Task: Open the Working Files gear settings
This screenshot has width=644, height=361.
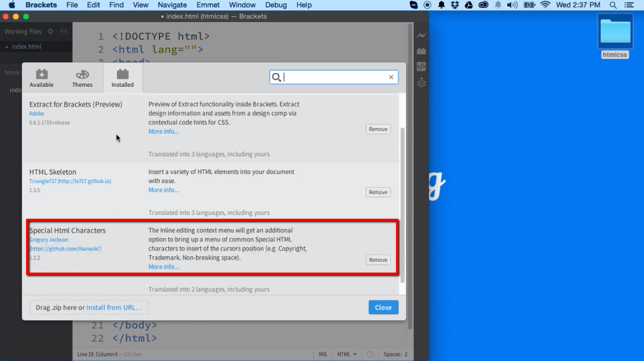Action: tap(50, 32)
